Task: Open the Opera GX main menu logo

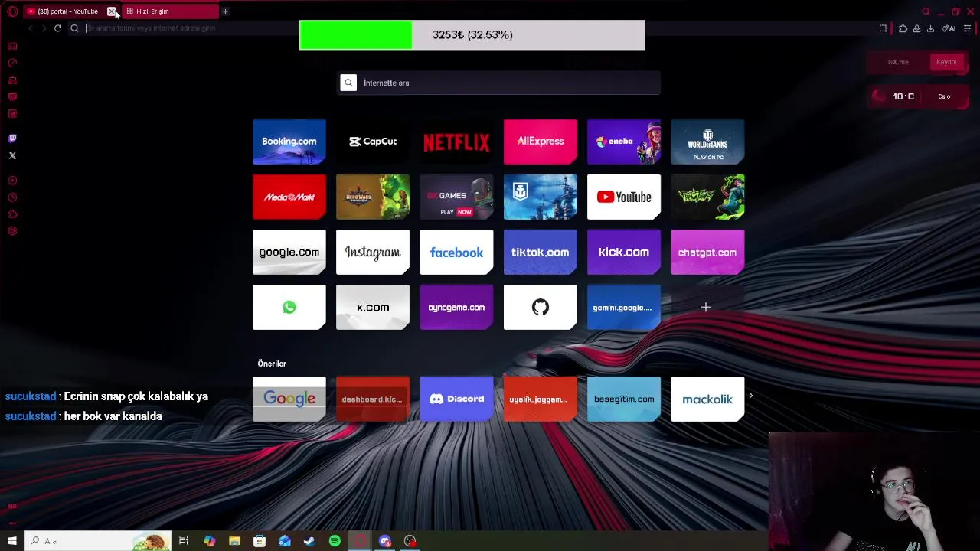Action: 12,11
